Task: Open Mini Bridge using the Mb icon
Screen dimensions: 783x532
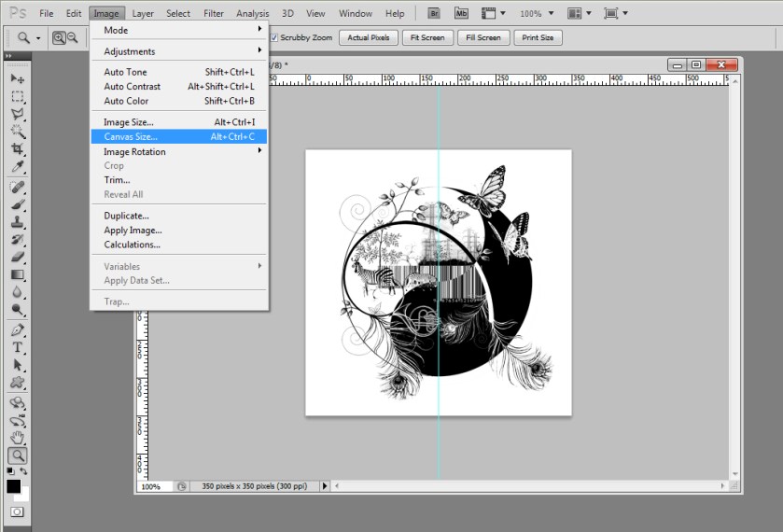Action: pos(461,14)
